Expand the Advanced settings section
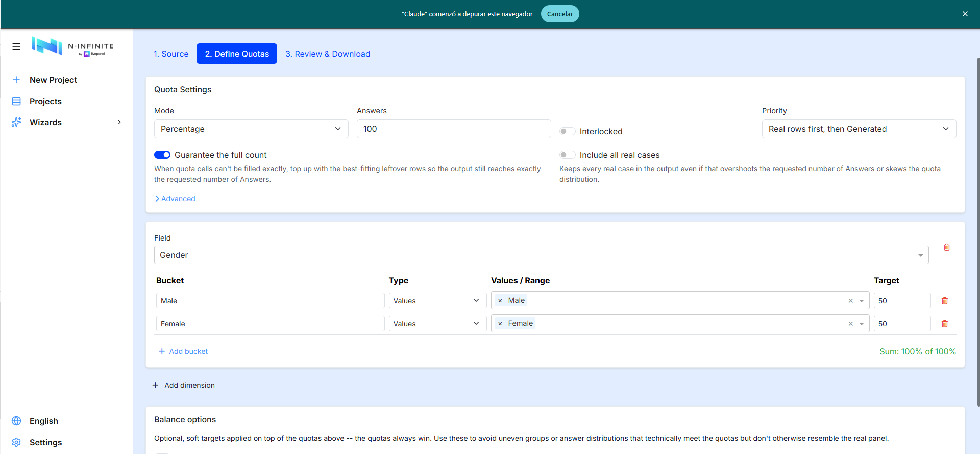 pos(175,199)
